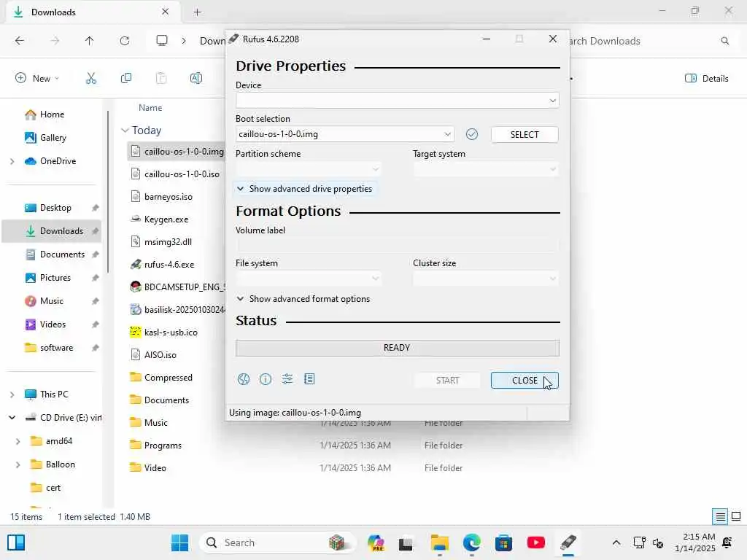Open Home in Explorer sidebar
Viewport: 747px width, 560px height.
(52, 114)
